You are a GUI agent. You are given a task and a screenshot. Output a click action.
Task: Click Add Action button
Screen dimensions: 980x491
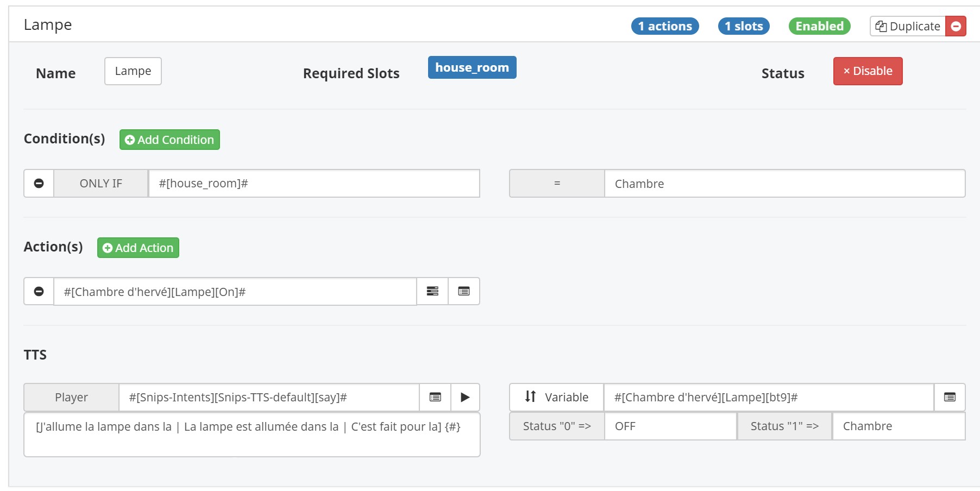(138, 248)
